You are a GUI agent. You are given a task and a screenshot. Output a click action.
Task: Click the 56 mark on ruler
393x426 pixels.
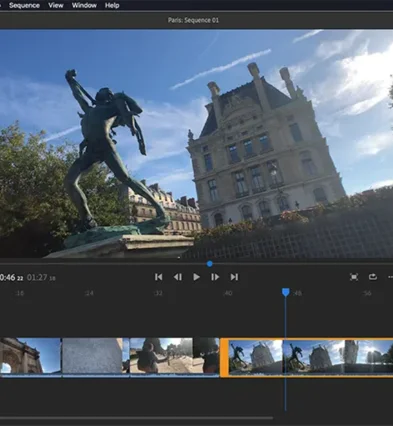point(367,293)
